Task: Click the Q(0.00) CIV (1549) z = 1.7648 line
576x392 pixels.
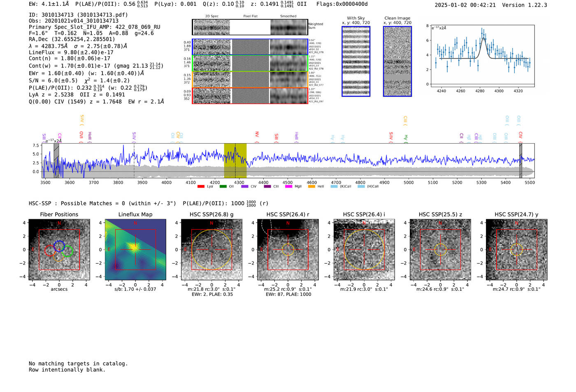Action: [x=96, y=102]
